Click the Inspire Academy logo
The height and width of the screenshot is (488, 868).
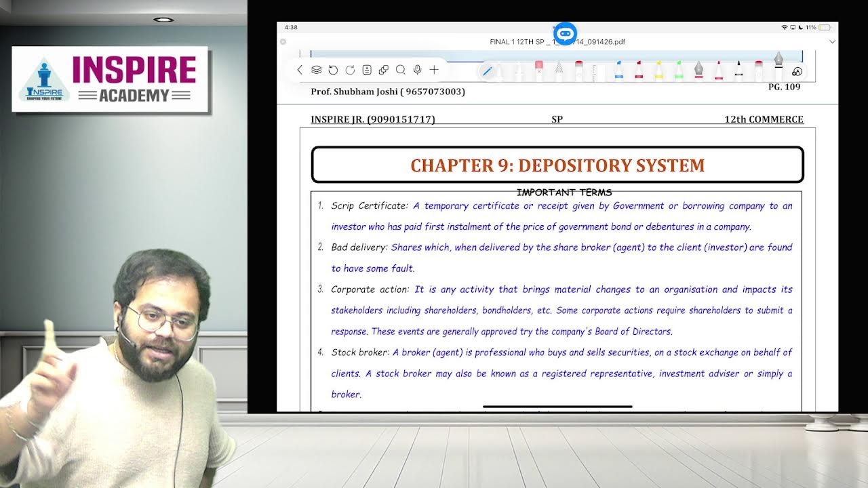[x=110, y=79]
